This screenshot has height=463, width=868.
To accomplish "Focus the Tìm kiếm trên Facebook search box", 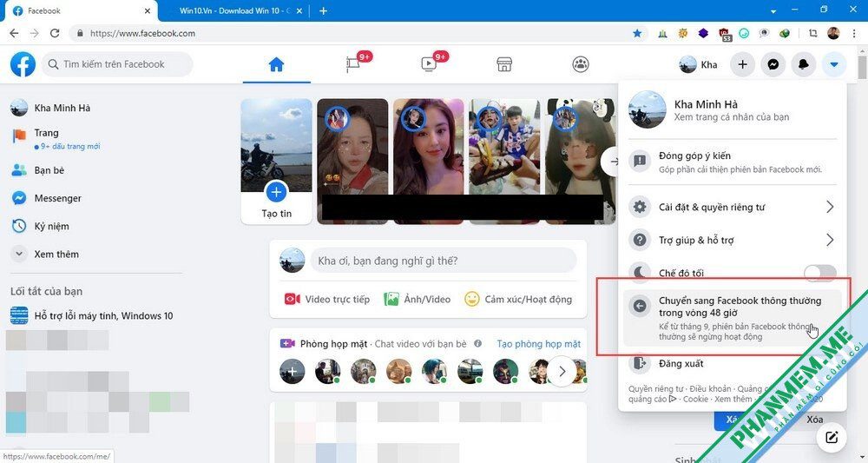I will click(117, 64).
